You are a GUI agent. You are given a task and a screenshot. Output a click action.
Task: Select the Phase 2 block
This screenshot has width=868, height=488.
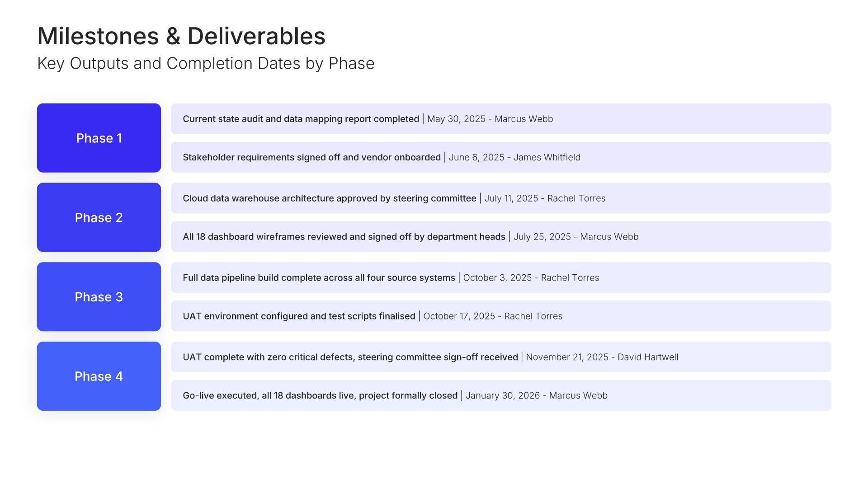[x=99, y=217]
